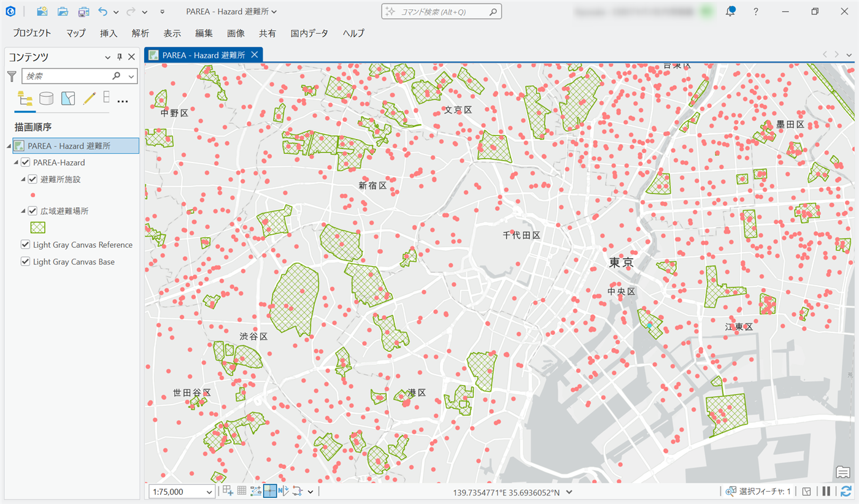
Task: Click the 検索 search field in Contents pane
Action: coord(67,76)
